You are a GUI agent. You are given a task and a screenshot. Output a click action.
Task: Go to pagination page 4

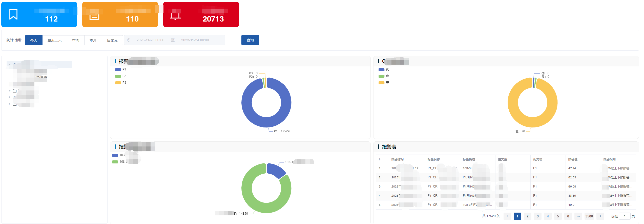(x=548, y=216)
